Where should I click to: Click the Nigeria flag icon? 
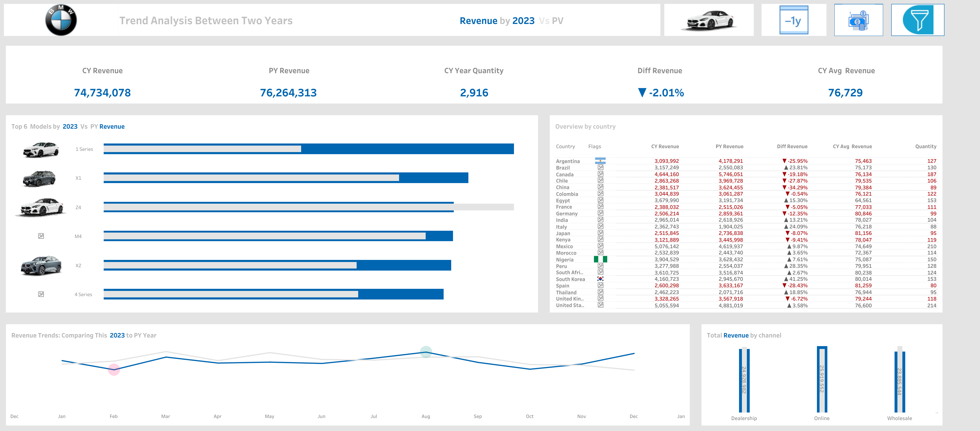tap(600, 259)
